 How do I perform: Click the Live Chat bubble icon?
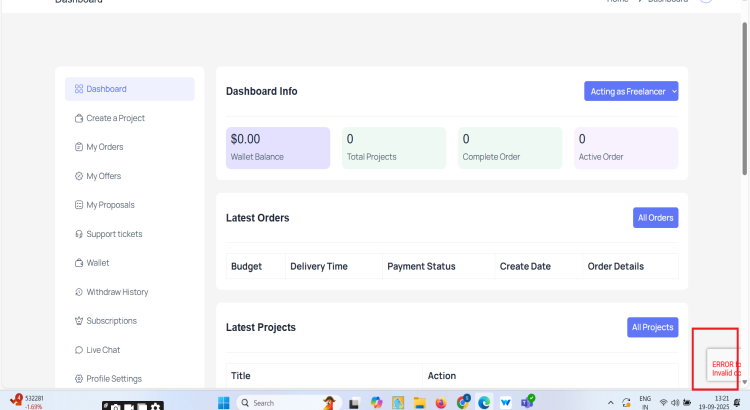tap(79, 350)
